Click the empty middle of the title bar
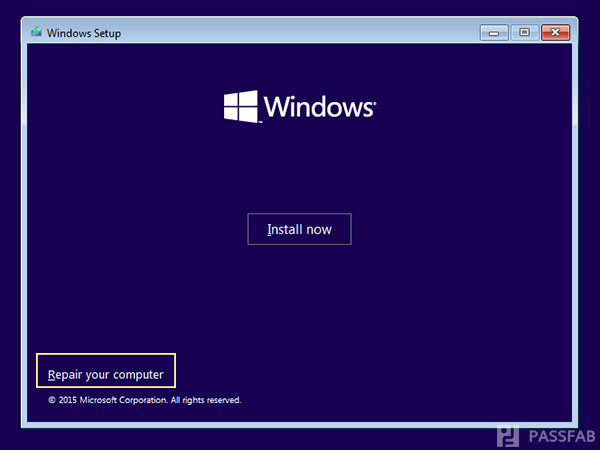Screen dimensions: 600x450 click(x=300, y=32)
